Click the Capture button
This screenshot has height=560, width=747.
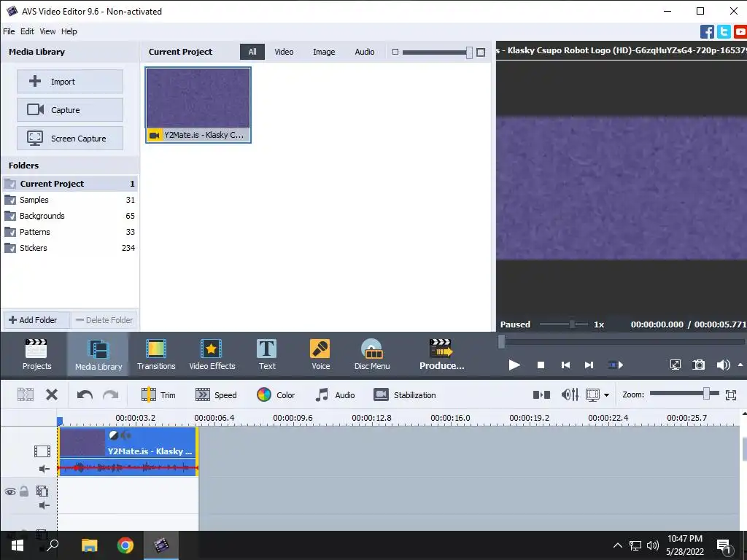coord(70,110)
